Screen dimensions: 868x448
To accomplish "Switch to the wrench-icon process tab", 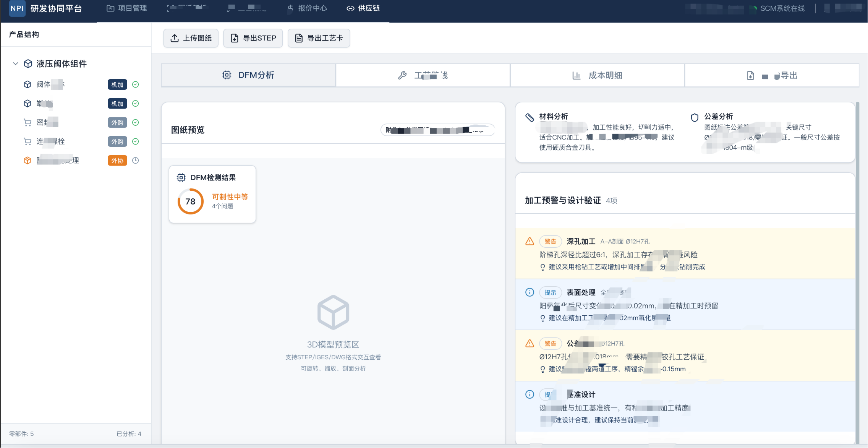I will pyautogui.click(x=423, y=76).
